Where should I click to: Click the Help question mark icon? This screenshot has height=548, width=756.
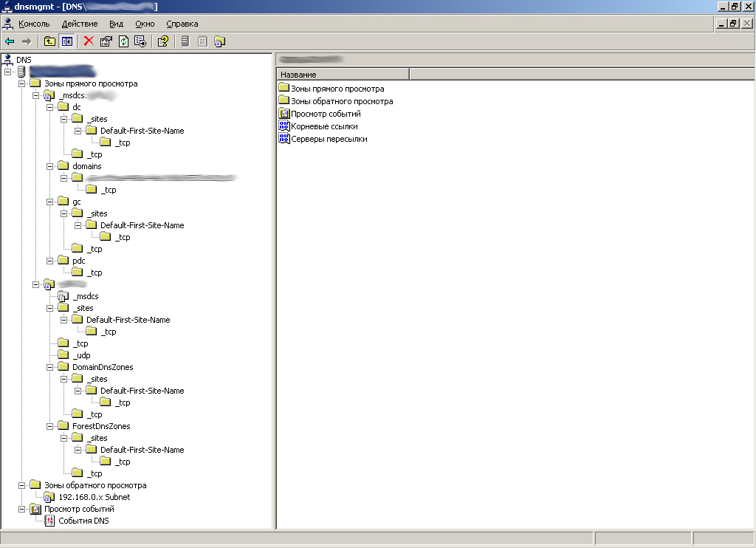163,41
